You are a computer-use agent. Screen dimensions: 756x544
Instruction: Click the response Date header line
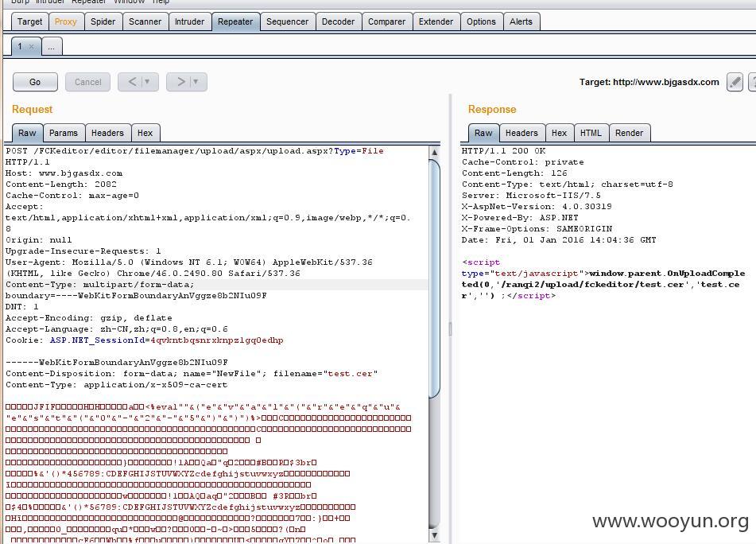[x=559, y=239]
